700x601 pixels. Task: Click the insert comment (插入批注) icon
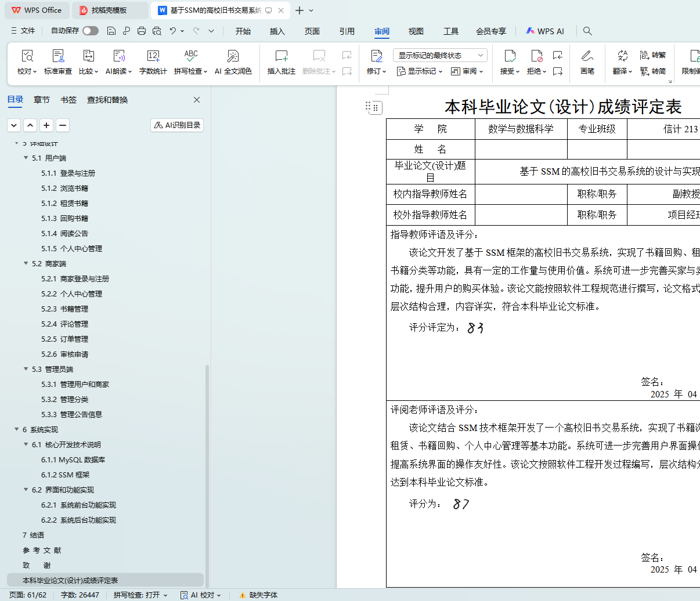pos(282,56)
